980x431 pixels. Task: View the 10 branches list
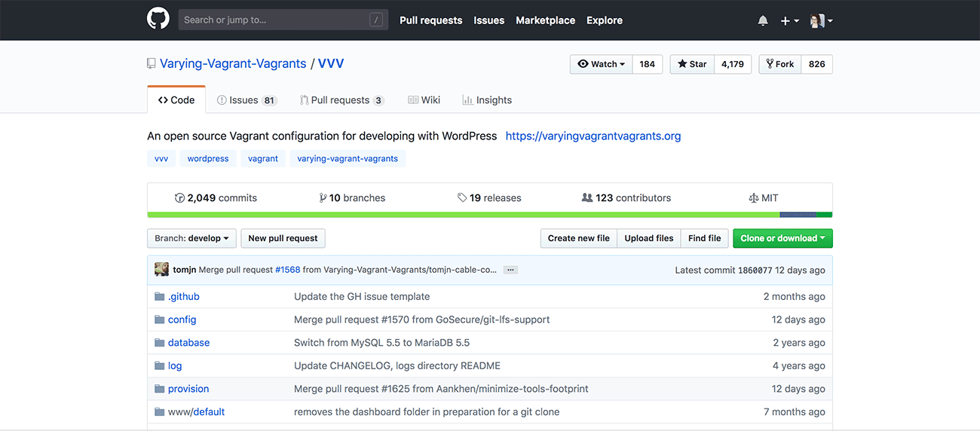(x=352, y=198)
